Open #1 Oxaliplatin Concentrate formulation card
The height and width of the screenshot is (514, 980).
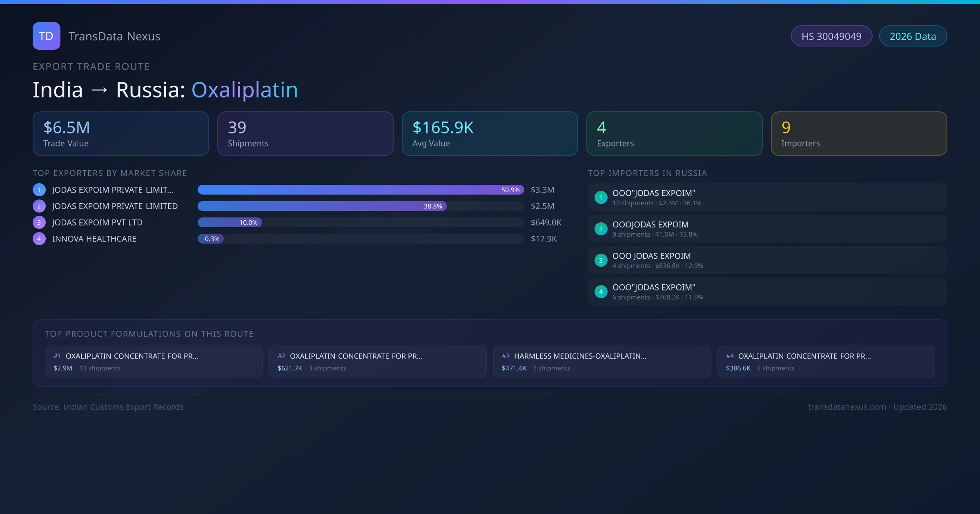tap(153, 361)
